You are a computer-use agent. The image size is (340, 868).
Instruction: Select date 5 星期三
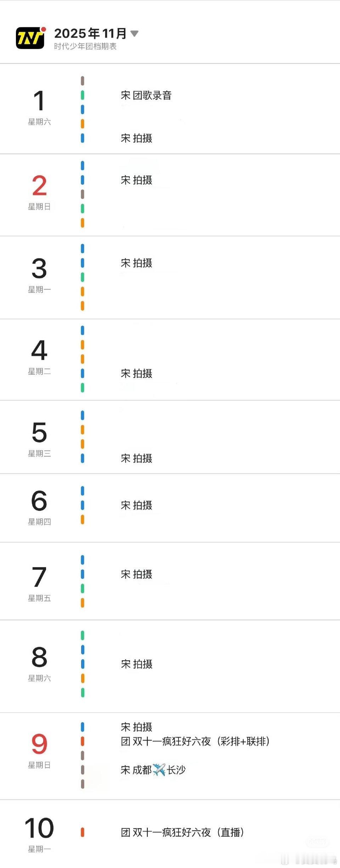(39, 438)
